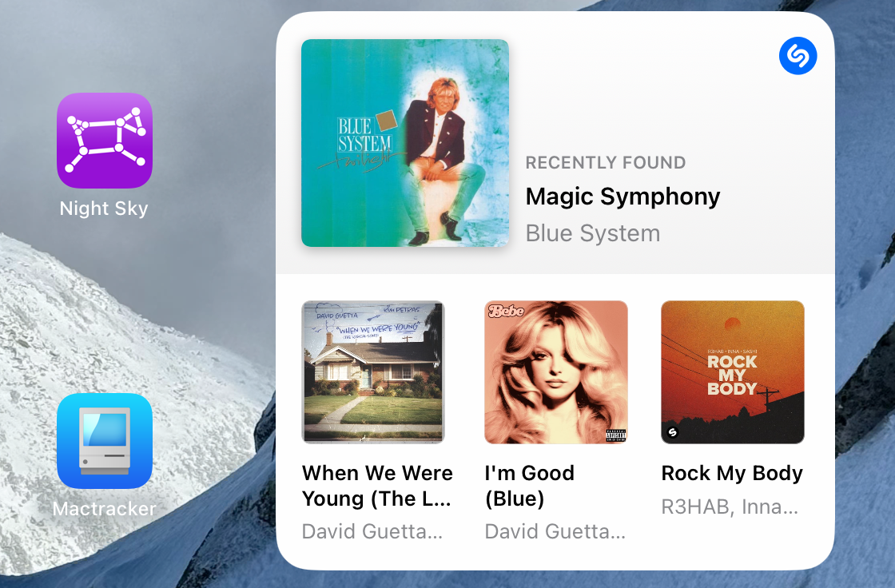Click the R3HAB, Inna artist label
This screenshot has height=588, width=895.
(x=730, y=507)
